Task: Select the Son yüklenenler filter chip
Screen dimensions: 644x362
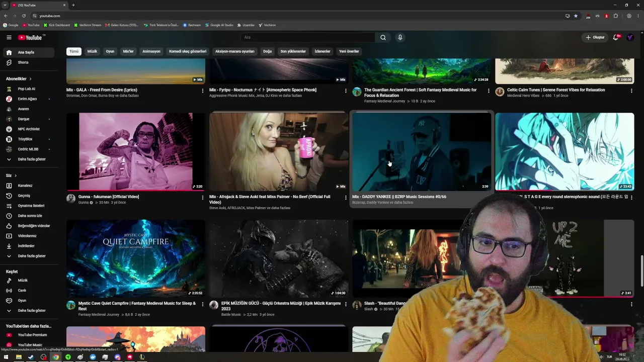Action: [x=293, y=51]
